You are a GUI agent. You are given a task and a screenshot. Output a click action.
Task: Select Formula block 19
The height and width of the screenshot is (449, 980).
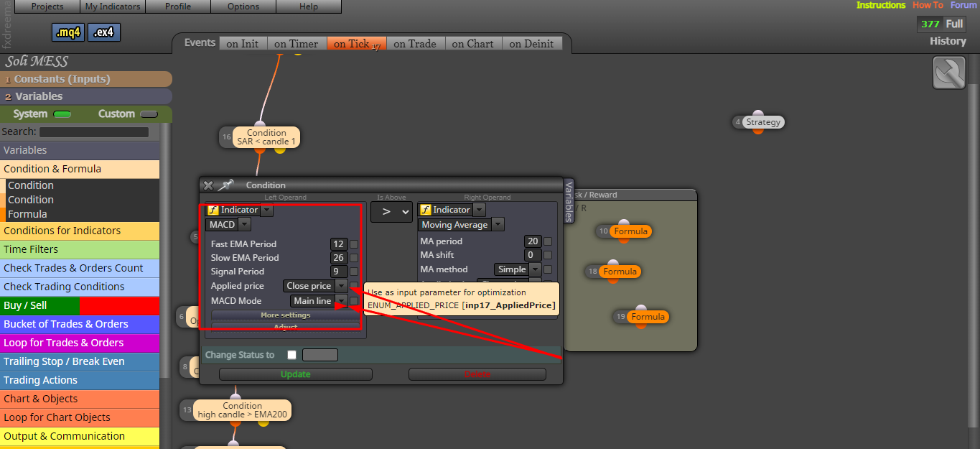(x=648, y=317)
